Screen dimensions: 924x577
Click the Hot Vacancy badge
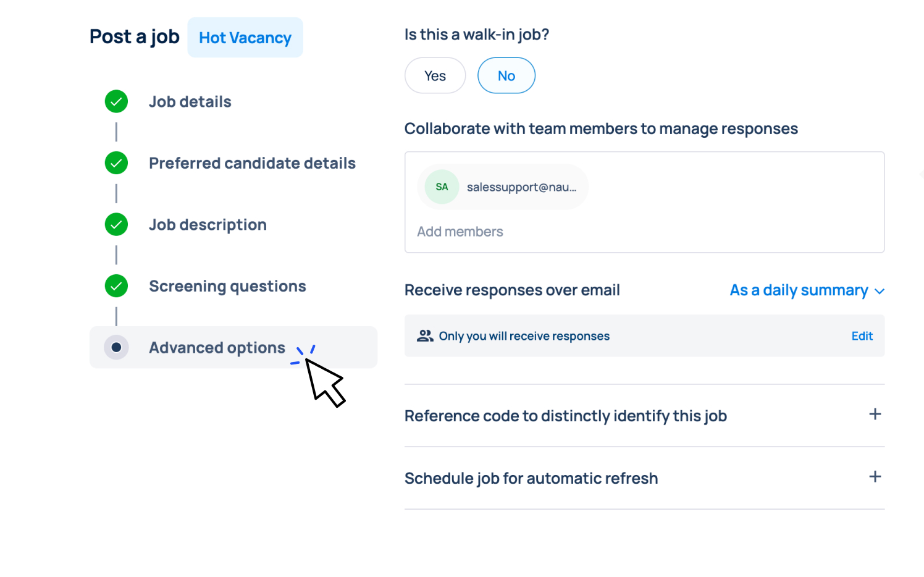point(245,38)
